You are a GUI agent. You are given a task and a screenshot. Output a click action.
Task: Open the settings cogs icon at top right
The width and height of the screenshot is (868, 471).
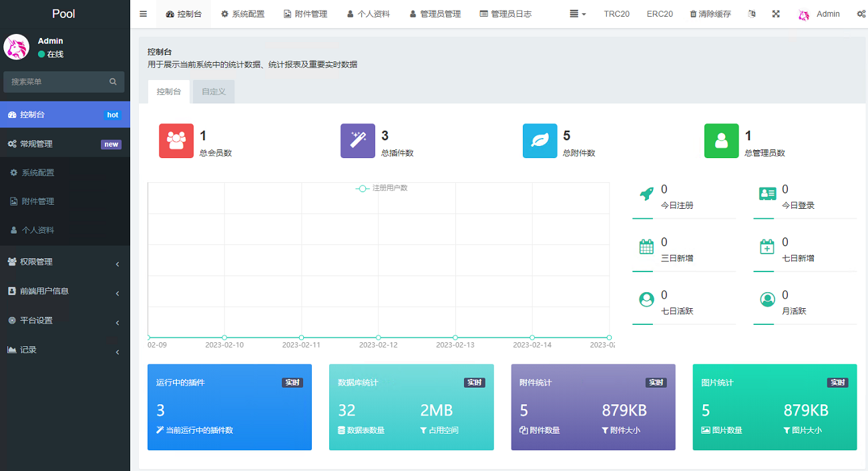pyautogui.click(x=861, y=14)
